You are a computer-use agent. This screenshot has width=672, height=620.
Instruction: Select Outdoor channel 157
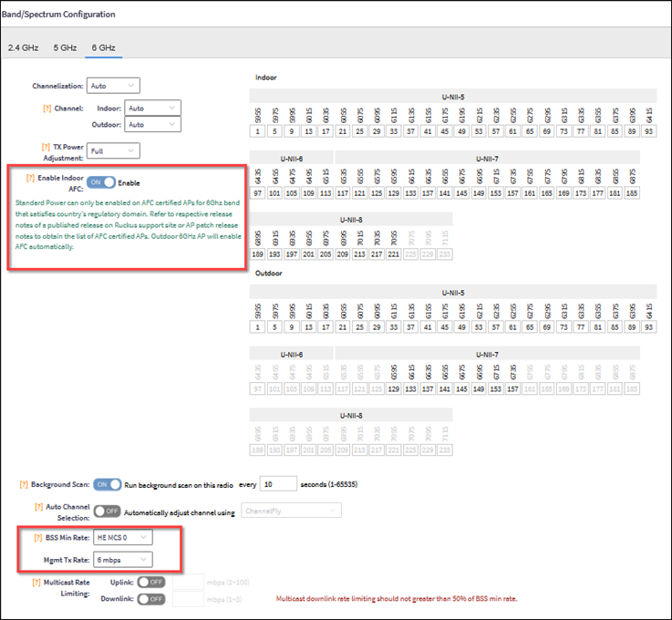coord(512,388)
